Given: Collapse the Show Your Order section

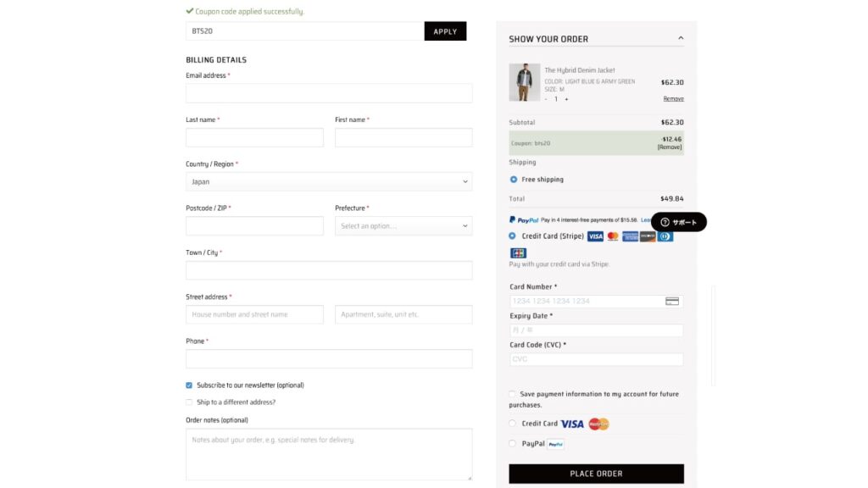Looking at the screenshot, I should click(681, 38).
